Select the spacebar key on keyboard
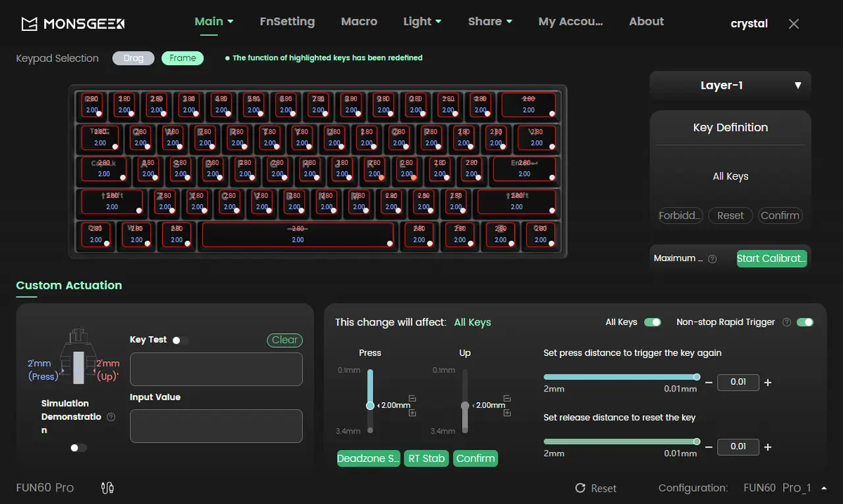This screenshot has width=843, height=504. 298,235
